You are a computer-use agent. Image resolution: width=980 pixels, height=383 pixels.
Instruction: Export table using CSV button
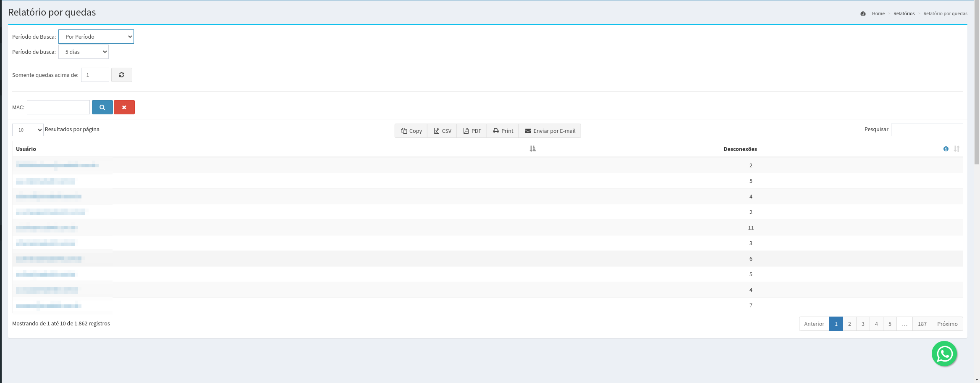coord(442,131)
